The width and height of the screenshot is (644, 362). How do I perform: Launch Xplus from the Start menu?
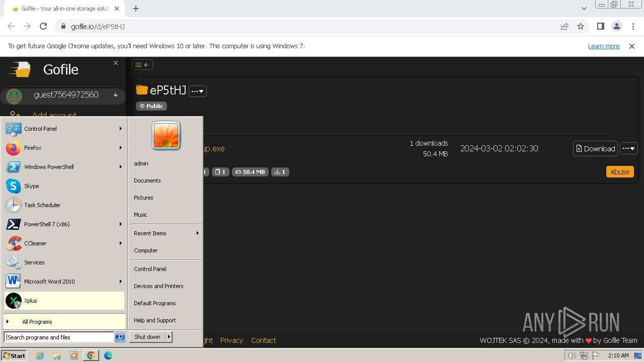pos(64,301)
